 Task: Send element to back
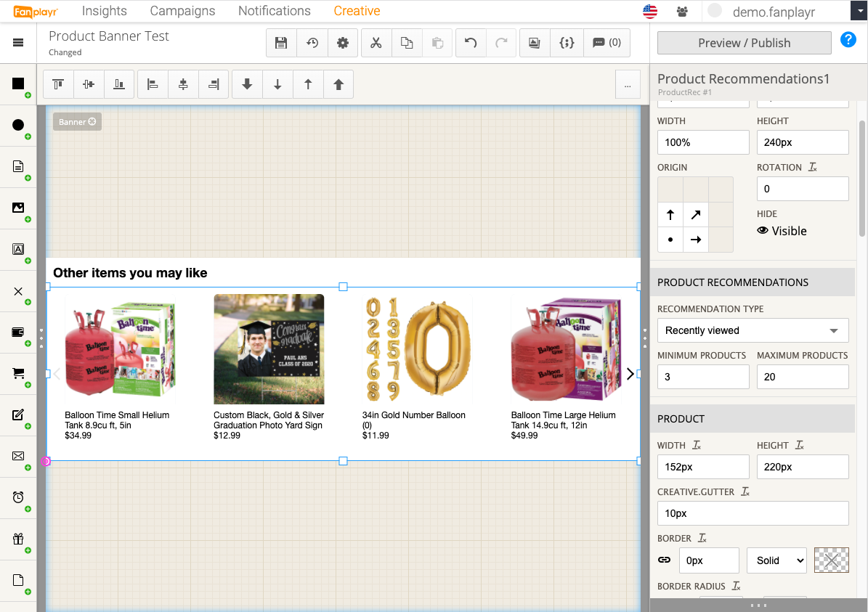click(248, 84)
